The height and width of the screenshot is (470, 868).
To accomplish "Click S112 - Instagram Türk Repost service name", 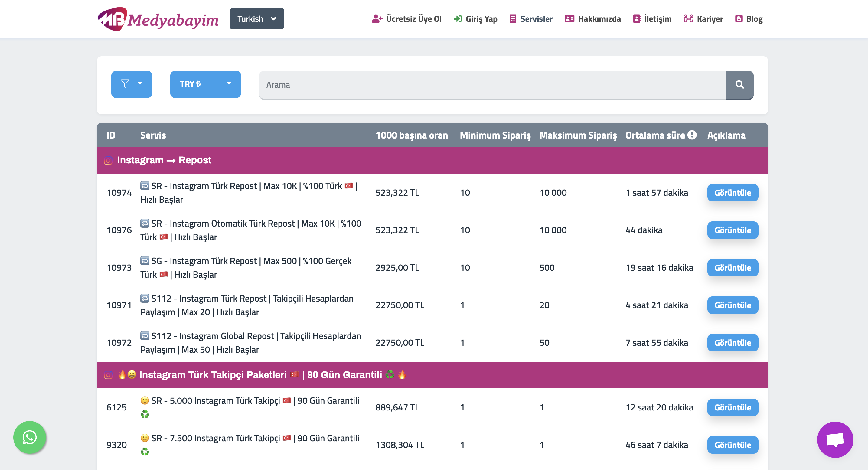I will [247, 305].
